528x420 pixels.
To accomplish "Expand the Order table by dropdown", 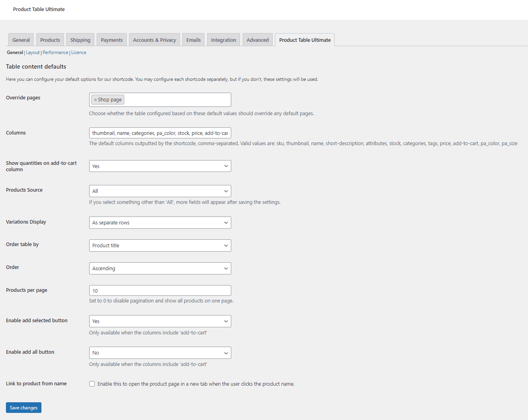I will point(160,245).
